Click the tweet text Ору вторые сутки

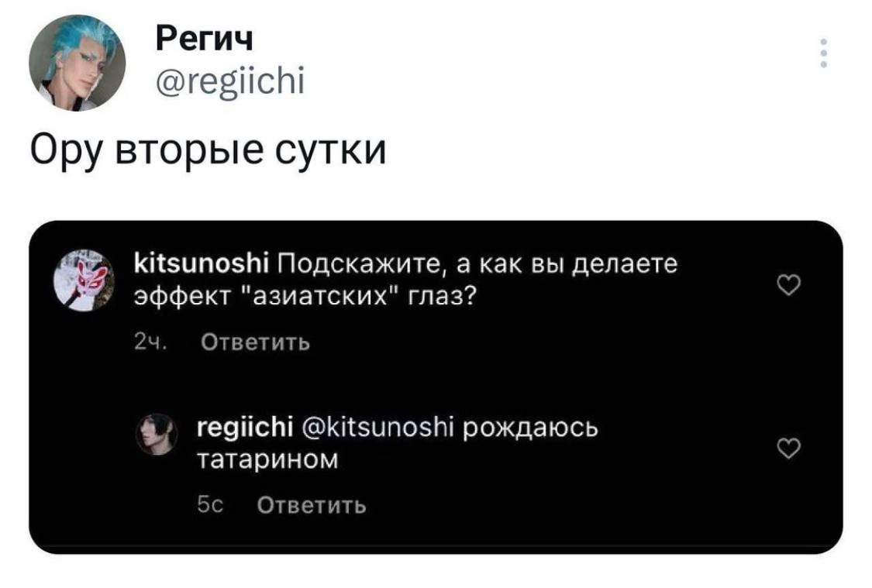pos(207,148)
